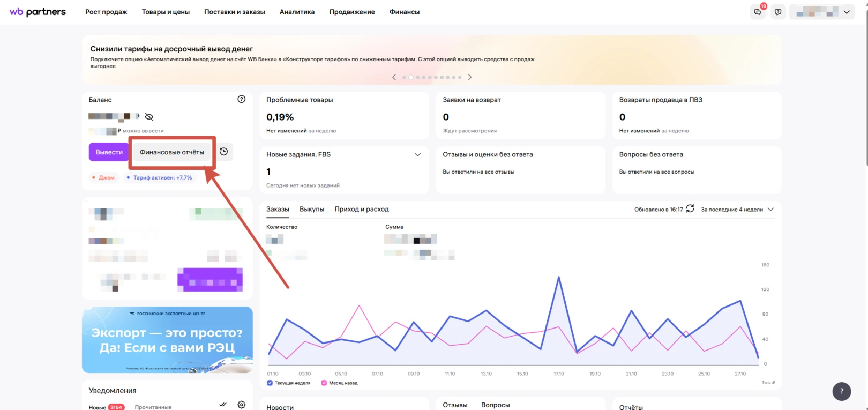The width and height of the screenshot is (868, 410).
Task: Go to next banner slide arrow
Action: pyautogui.click(x=470, y=77)
